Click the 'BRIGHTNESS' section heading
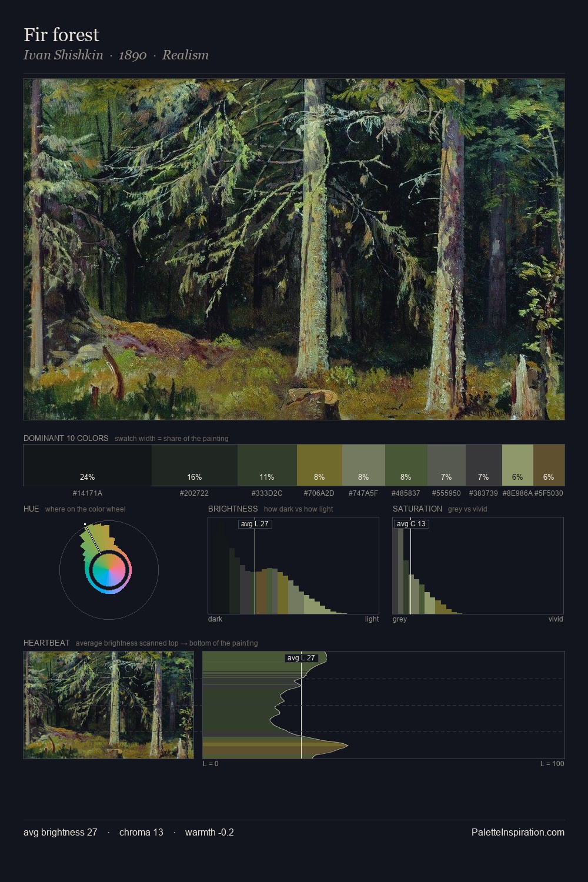The width and height of the screenshot is (588, 882). click(x=233, y=509)
